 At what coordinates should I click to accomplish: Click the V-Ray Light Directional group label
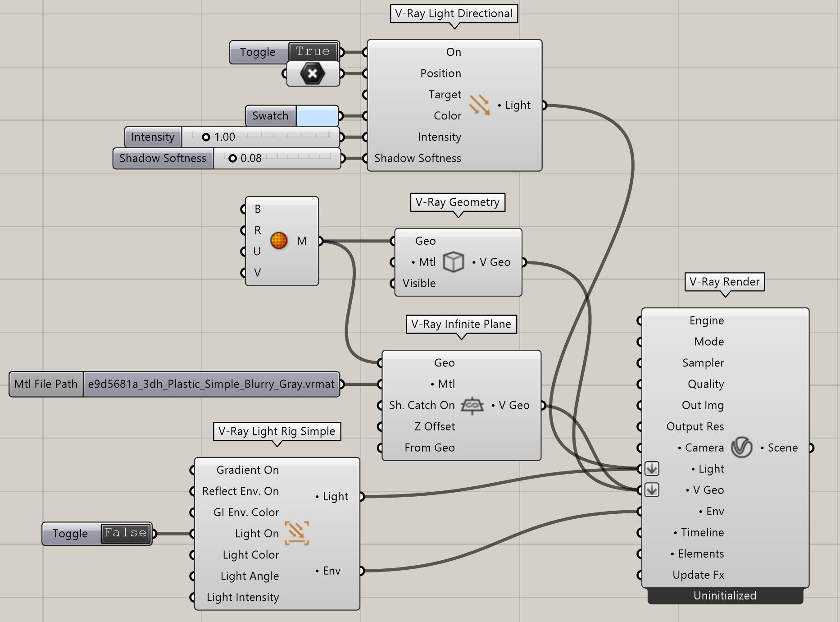[x=454, y=14]
